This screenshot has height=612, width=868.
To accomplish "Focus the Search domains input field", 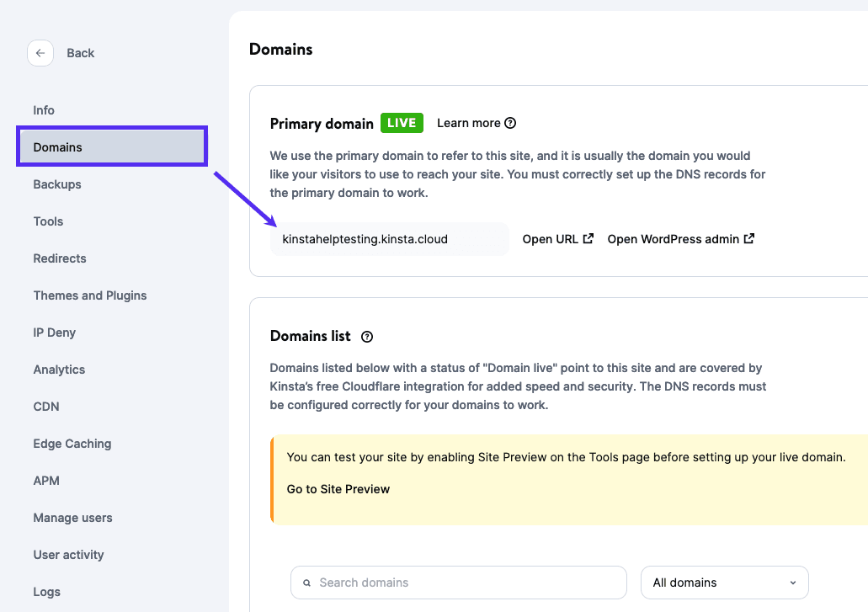I will point(467,583).
